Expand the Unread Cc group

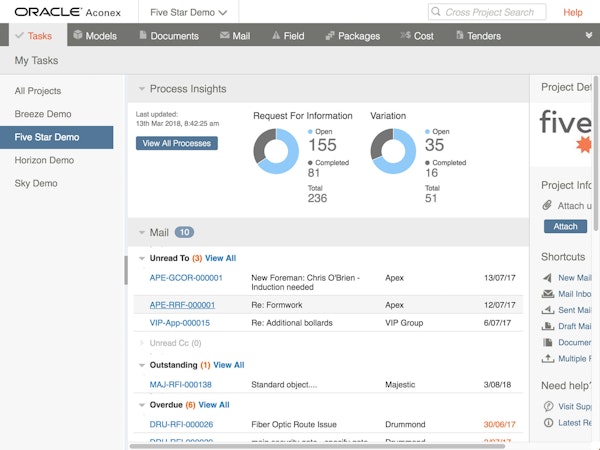(x=142, y=343)
